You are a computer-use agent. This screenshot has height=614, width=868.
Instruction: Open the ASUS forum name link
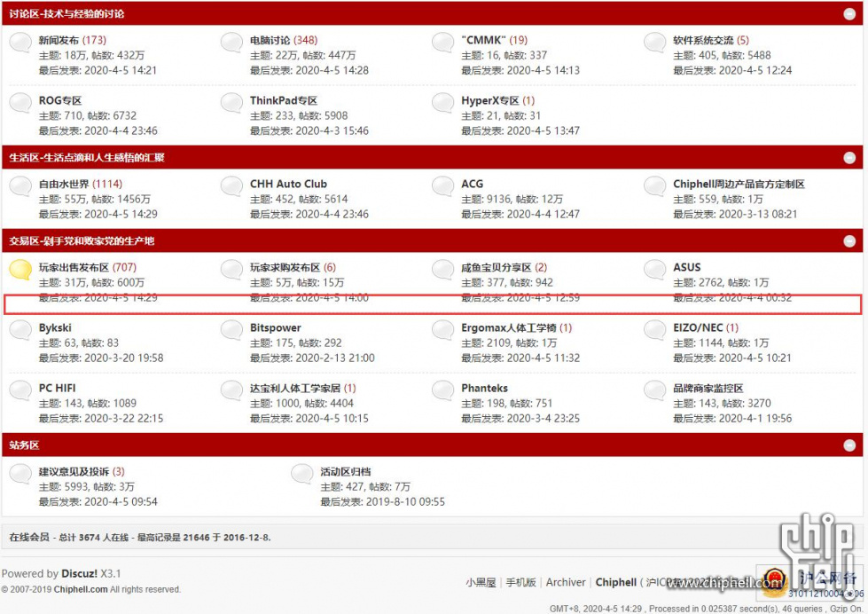click(687, 268)
